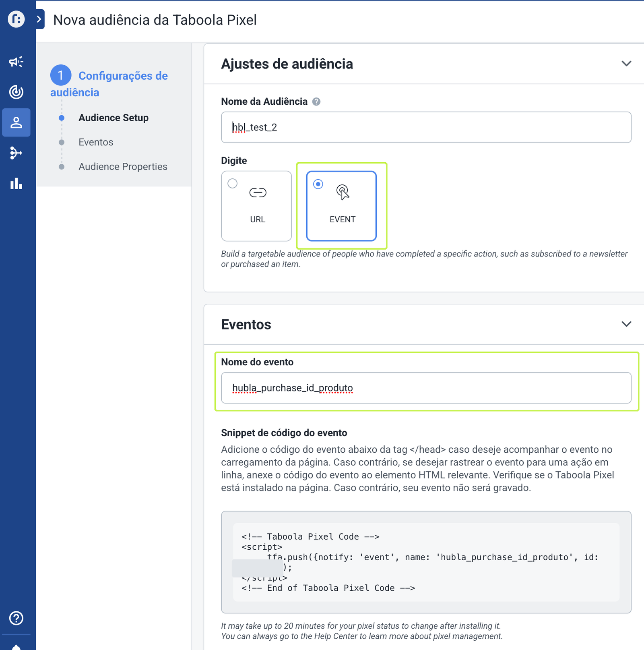This screenshot has height=650, width=644.
Task: Click the Nome do evento input field
Action: pos(426,388)
